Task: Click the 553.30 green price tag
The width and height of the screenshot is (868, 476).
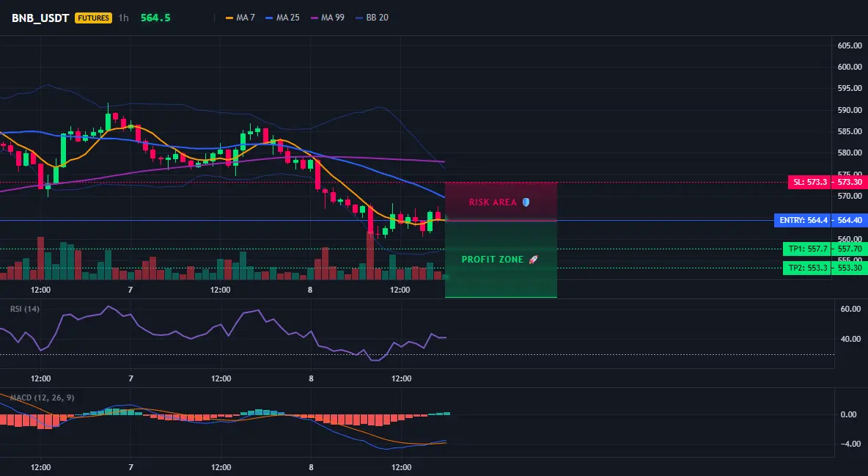Action: tap(850, 268)
